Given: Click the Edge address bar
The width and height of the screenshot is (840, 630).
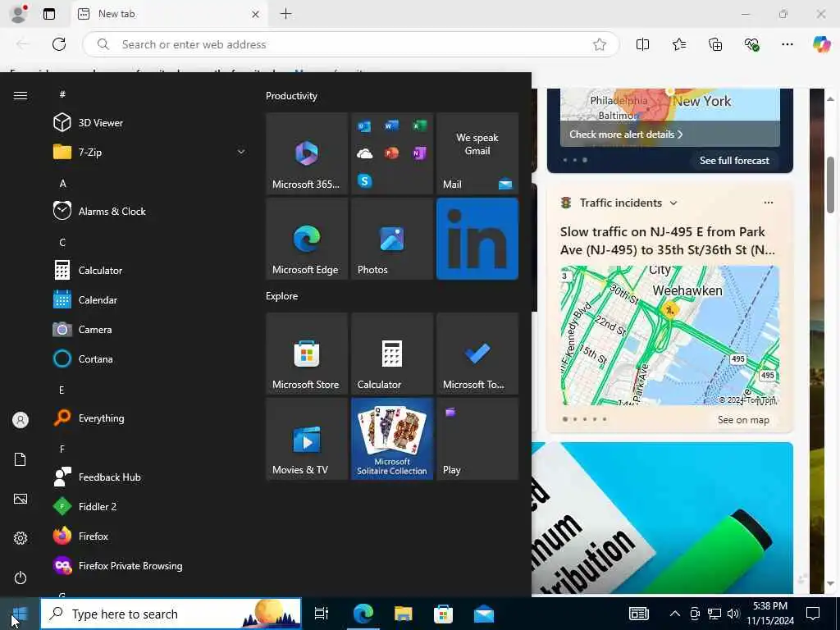Looking at the screenshot, I should click(x=351, y=44).
